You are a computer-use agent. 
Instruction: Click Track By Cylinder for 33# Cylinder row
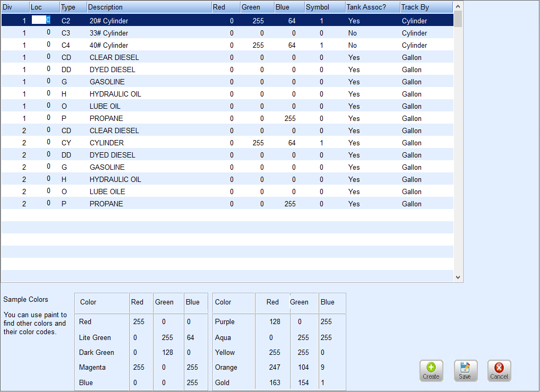pos(414,33)
